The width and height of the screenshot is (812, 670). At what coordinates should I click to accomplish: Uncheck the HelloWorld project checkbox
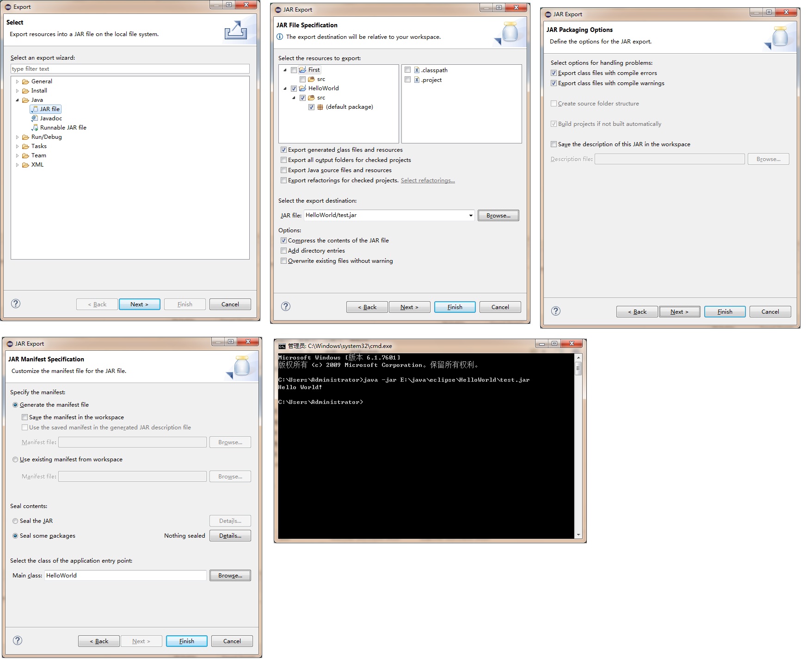point(294,88)
